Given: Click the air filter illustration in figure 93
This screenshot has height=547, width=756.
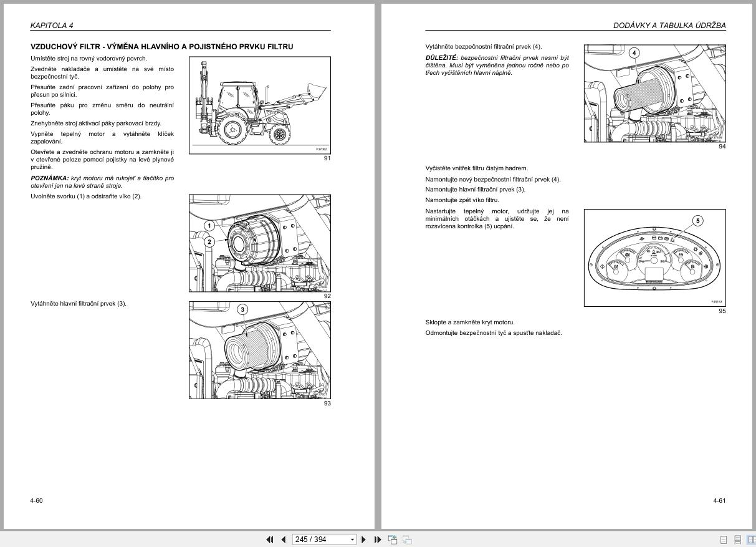Looking at the screenshot, I should coord(259,350).
